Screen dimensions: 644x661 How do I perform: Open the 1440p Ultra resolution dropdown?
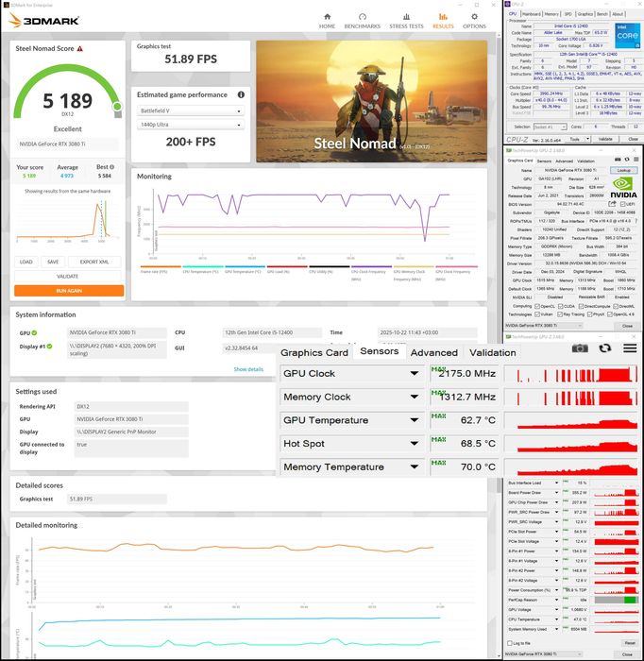tap(191, 125)
